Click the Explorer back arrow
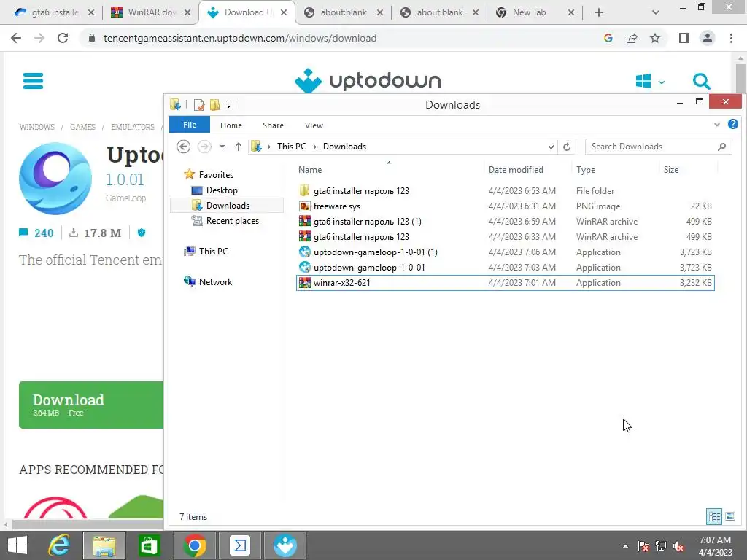 coord(183,147)
